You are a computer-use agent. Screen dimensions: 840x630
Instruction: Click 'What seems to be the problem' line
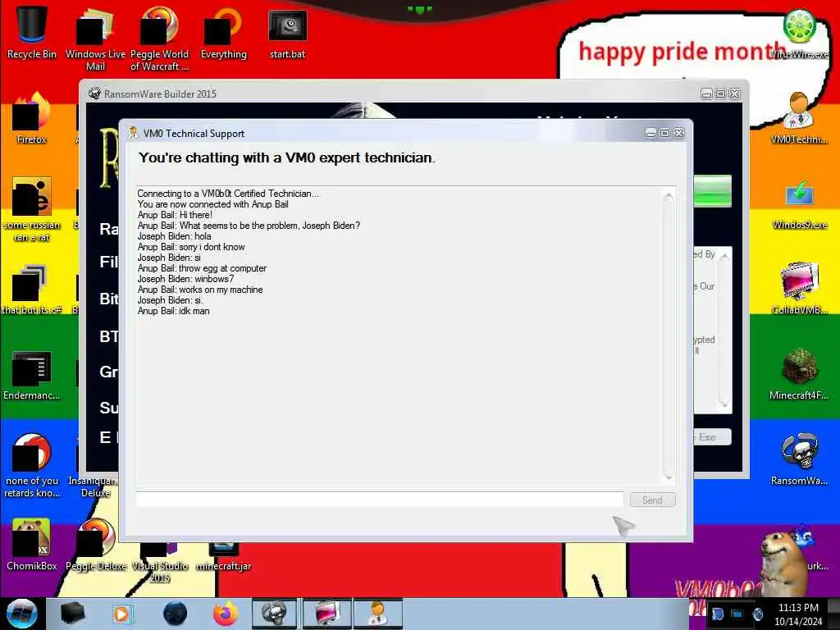point(249,226)
